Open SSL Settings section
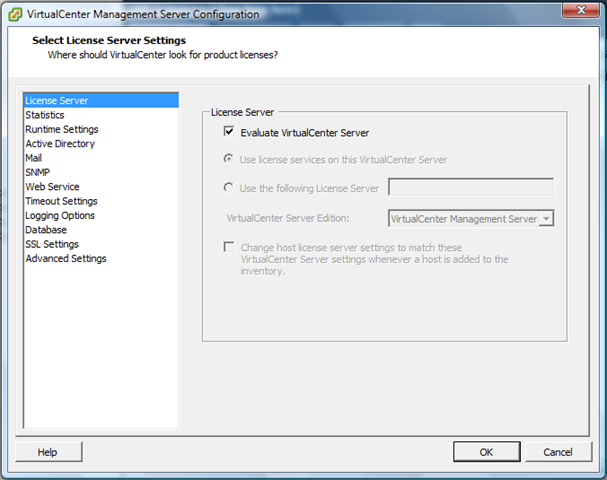Viewport: 607px width, 480px height. (52, 244)
